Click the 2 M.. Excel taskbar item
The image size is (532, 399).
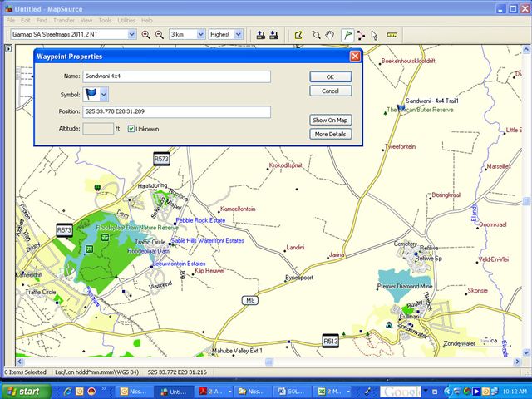[x=332, y=392]
